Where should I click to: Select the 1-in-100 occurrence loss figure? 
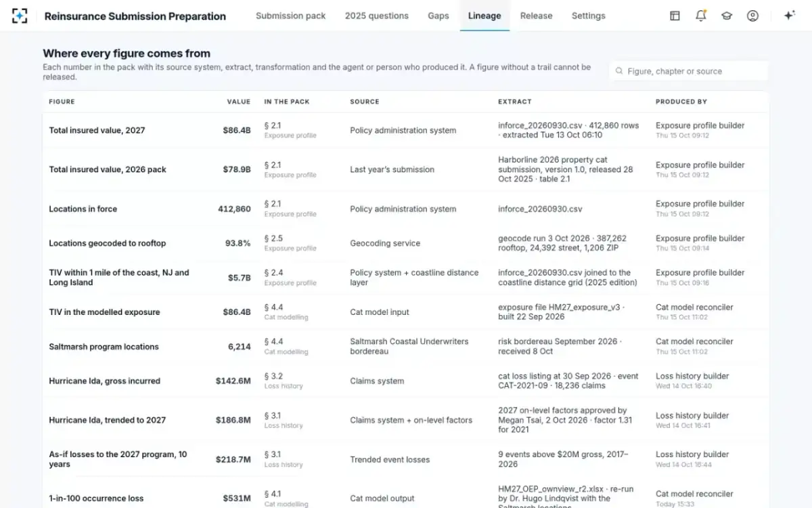click(96, 499)
